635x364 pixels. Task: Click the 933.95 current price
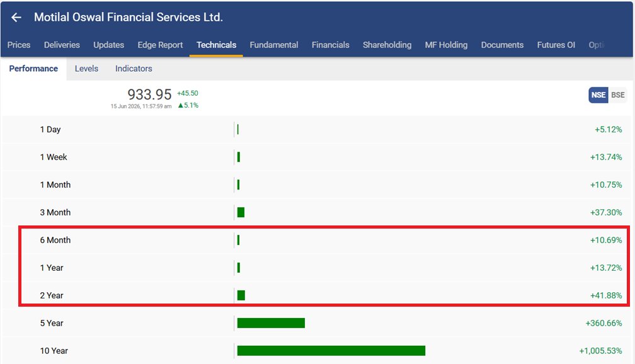149,94
